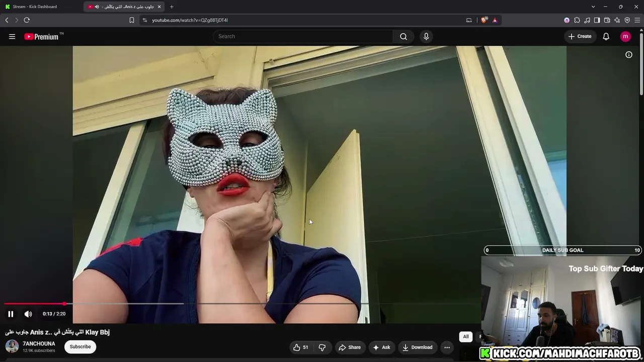Dislike this video

click(322, 347)
